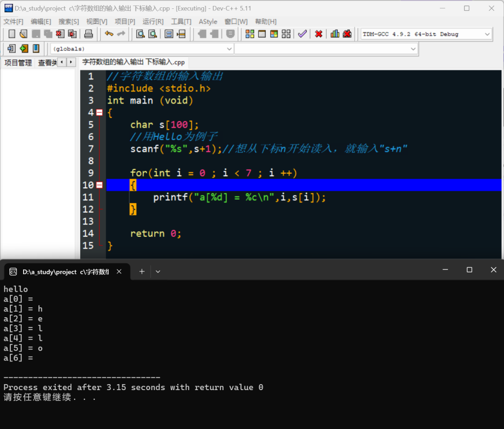
Task: Minimize the console terminal window
Action: [445, 270]
